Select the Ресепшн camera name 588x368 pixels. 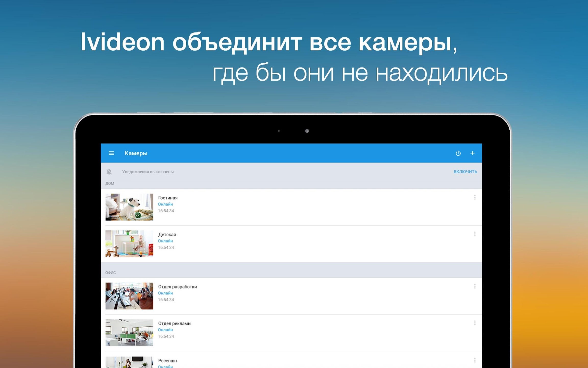coord(167,361)
